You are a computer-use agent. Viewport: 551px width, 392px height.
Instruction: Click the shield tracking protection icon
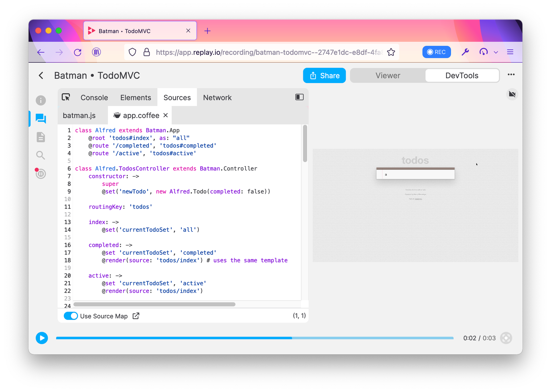click(132, 52)
